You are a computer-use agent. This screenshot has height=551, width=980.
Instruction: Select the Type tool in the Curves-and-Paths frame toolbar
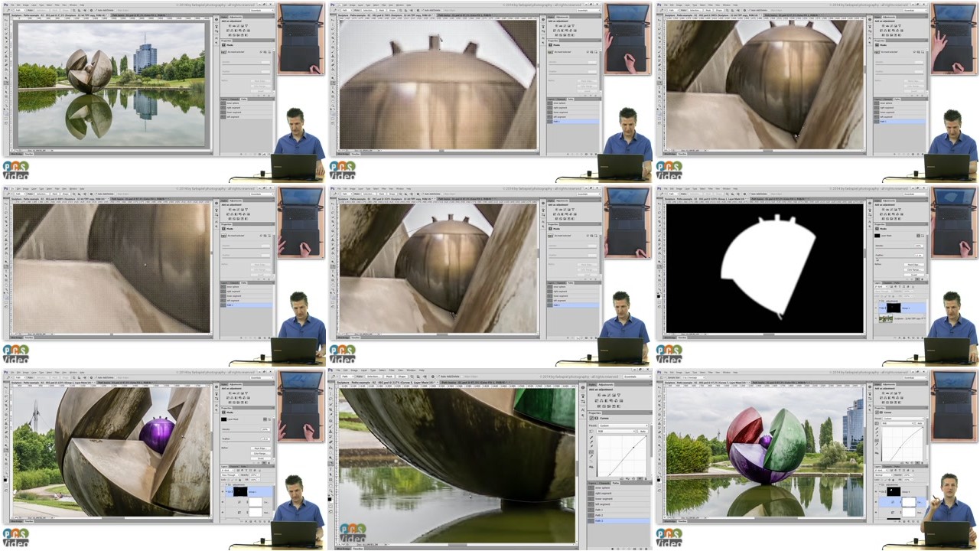(x=330, y=469)
